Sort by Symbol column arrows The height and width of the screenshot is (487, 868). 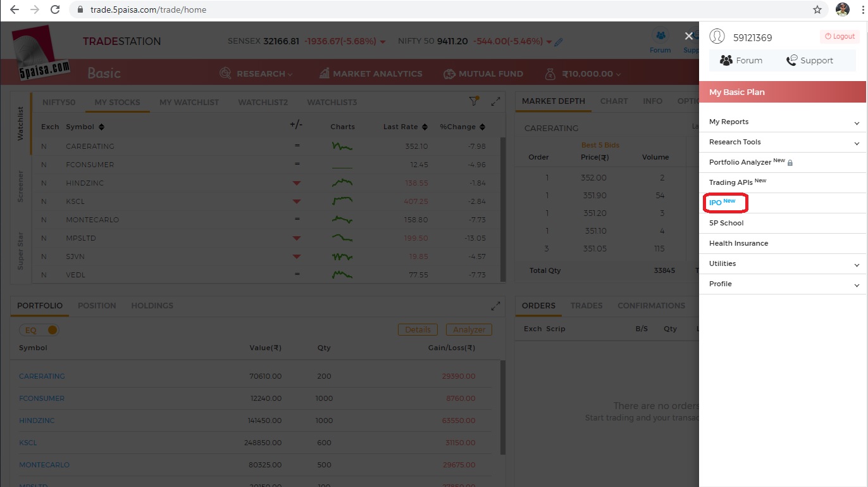(x=101, y=127)
